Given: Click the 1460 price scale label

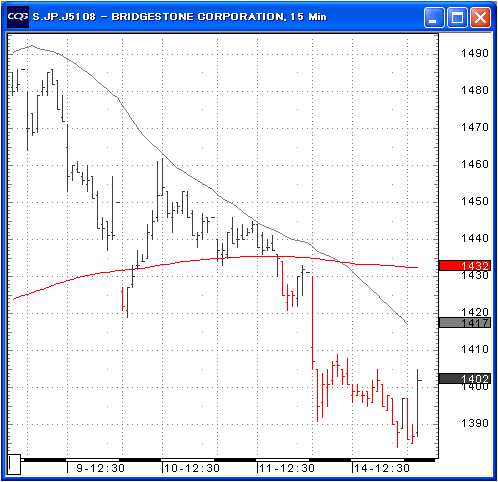Looking at the screenshot, I should (x=475, y=164).
